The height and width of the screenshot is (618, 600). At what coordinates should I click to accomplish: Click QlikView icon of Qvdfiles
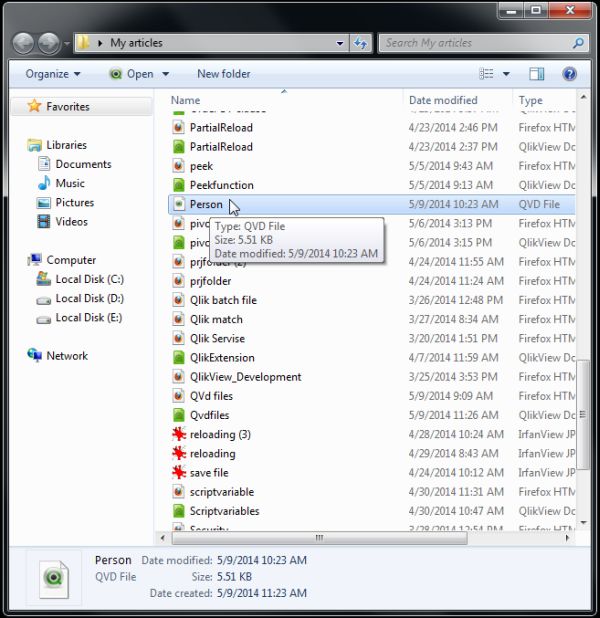[x=179, y=415]
